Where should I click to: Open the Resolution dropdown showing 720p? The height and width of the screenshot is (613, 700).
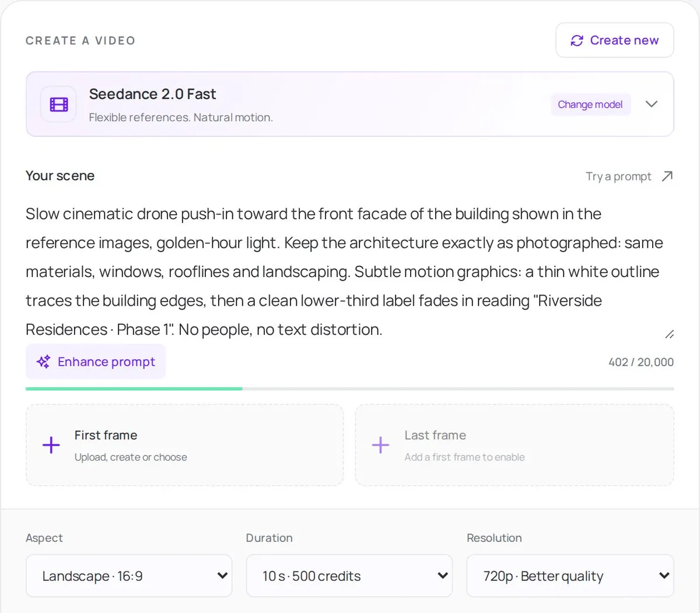coord(570,576)
